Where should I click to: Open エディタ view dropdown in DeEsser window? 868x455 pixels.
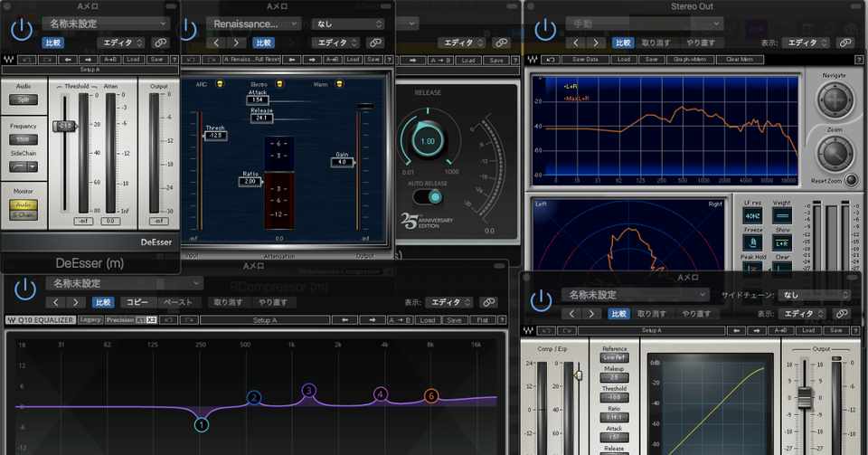[121, 43]
